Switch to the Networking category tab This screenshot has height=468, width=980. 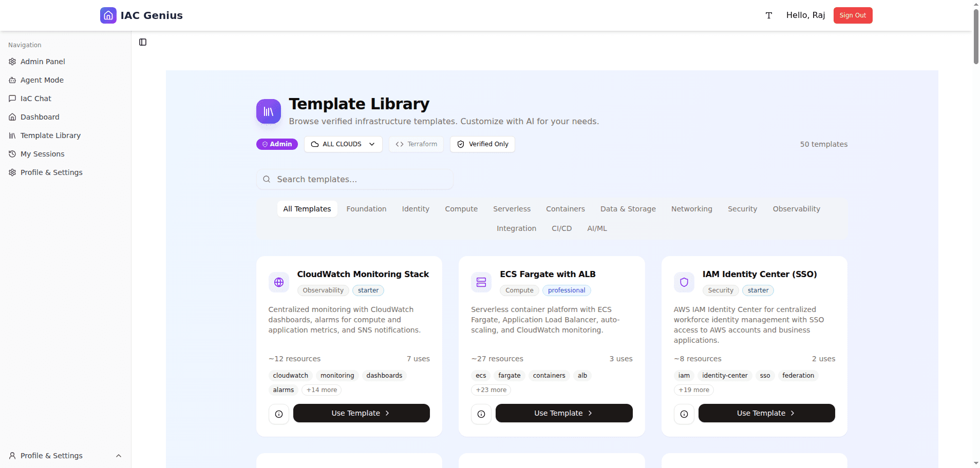[x=691, y=209]
